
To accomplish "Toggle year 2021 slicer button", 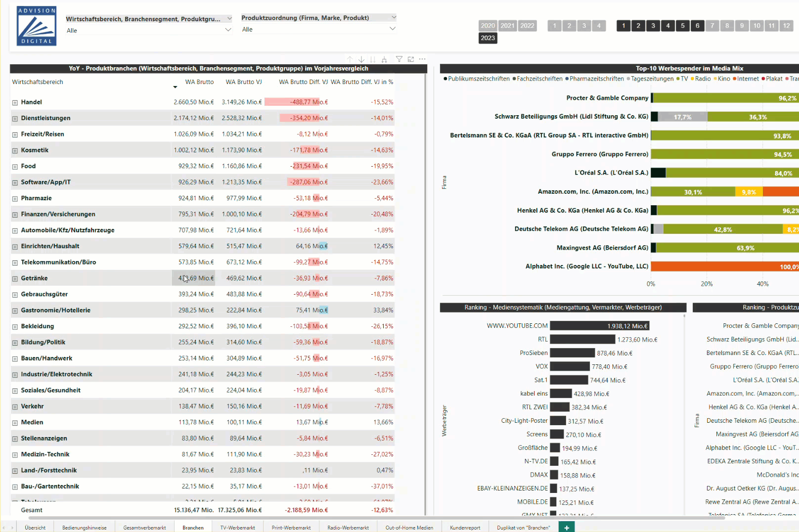I will point(508,26).
